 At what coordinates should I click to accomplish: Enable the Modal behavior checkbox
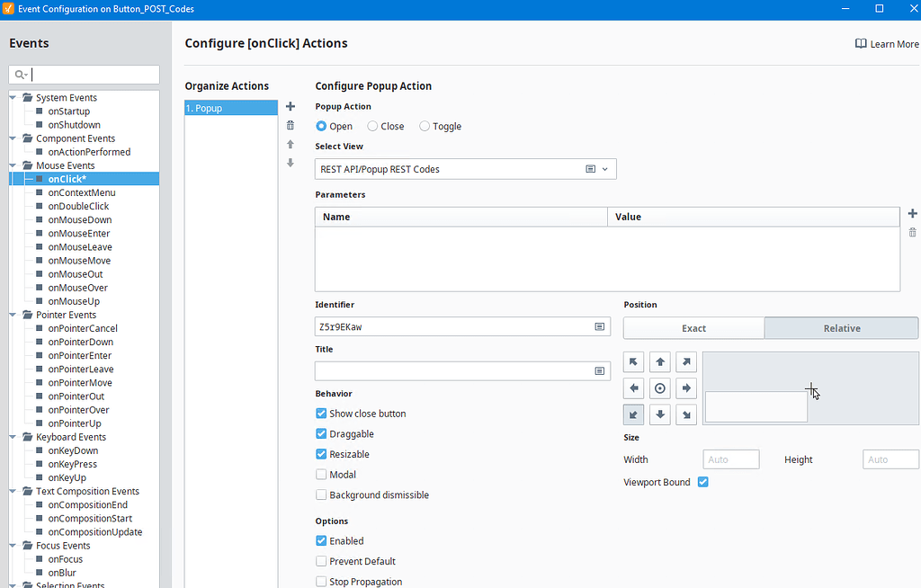[321, 474]
